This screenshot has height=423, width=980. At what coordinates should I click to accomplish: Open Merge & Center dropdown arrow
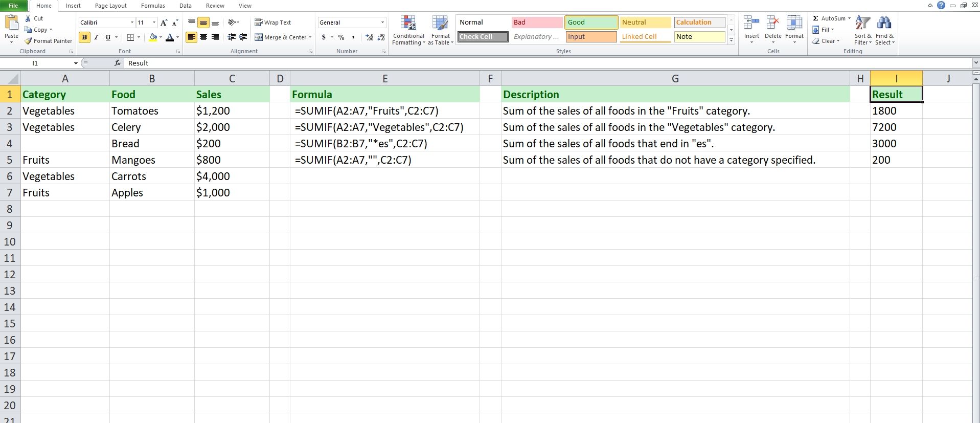pos(310,37)
